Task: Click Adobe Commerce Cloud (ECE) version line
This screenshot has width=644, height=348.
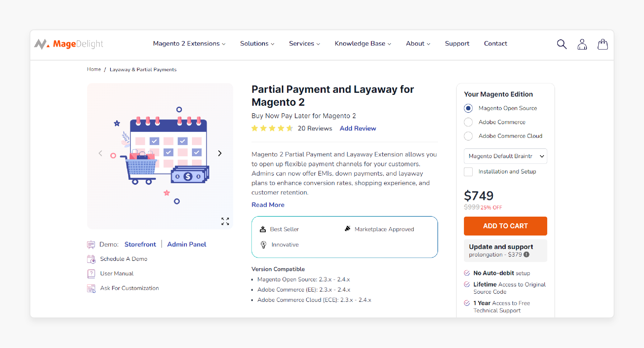Action: click(314, 300)
